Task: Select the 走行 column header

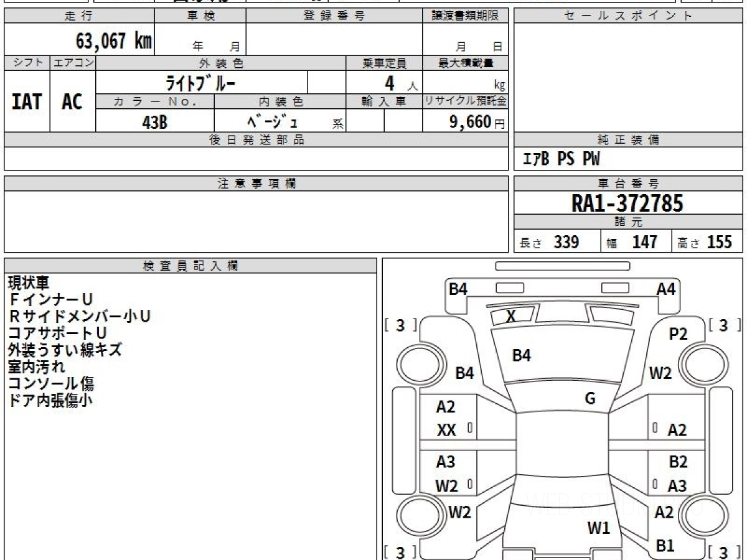Action: [x=79, y=16]
